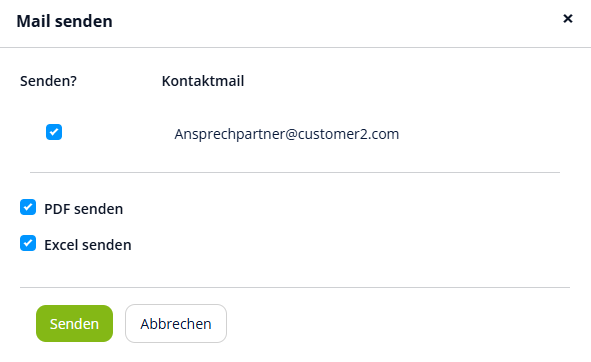Click the green Senden button
The image size is (591, 362).
[74, 324]
